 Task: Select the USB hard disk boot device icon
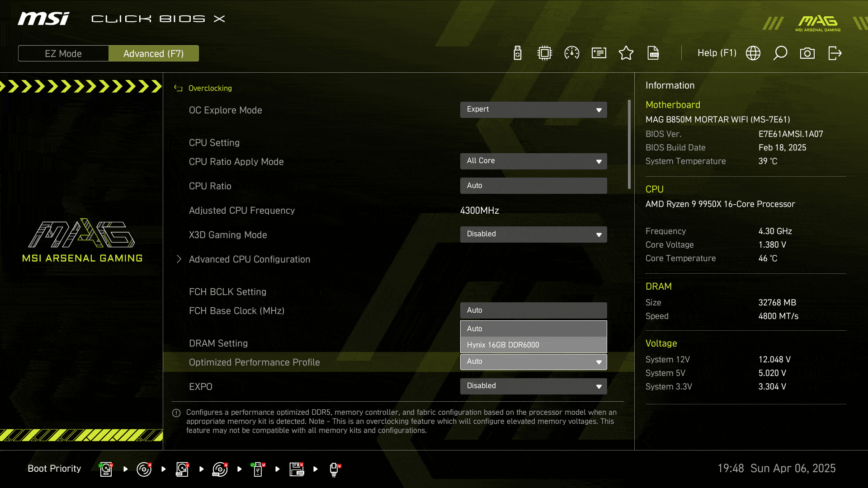[182, 469]
